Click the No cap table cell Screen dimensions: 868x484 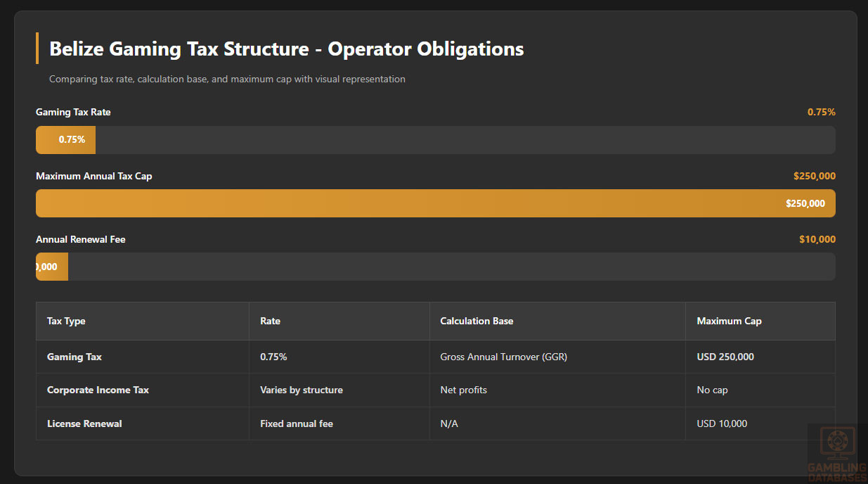712,390
